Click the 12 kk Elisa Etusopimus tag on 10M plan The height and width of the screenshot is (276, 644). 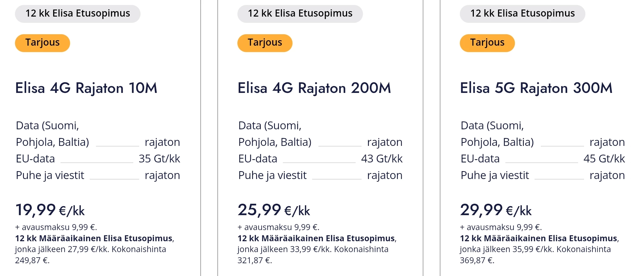click(78, 14)
